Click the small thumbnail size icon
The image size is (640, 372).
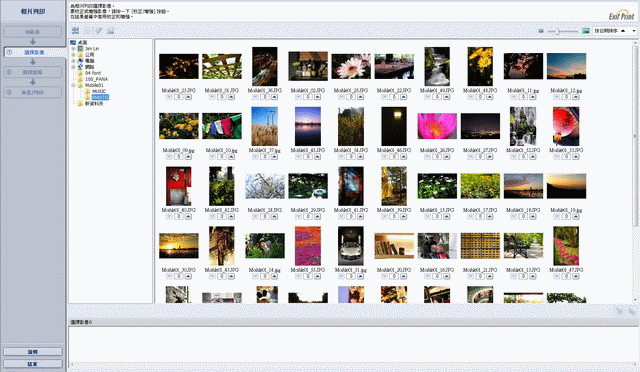(541, 31)
